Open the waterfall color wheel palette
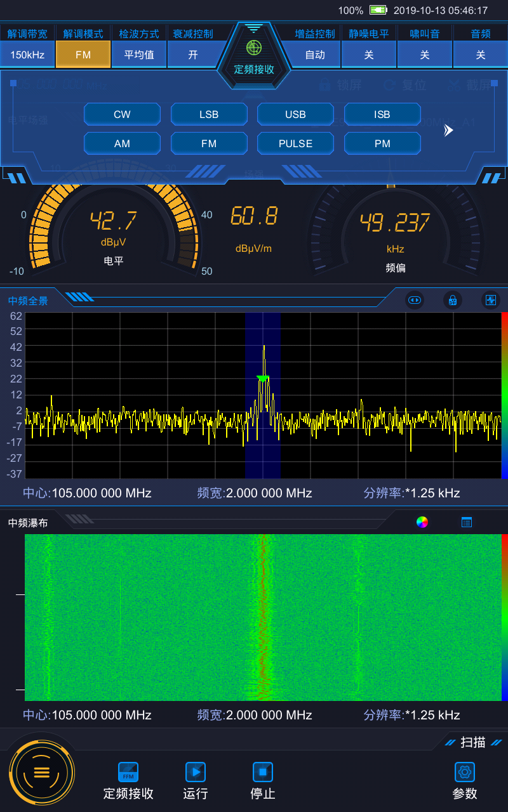This screenshot has width=508, height=812. tap(422, 522)
